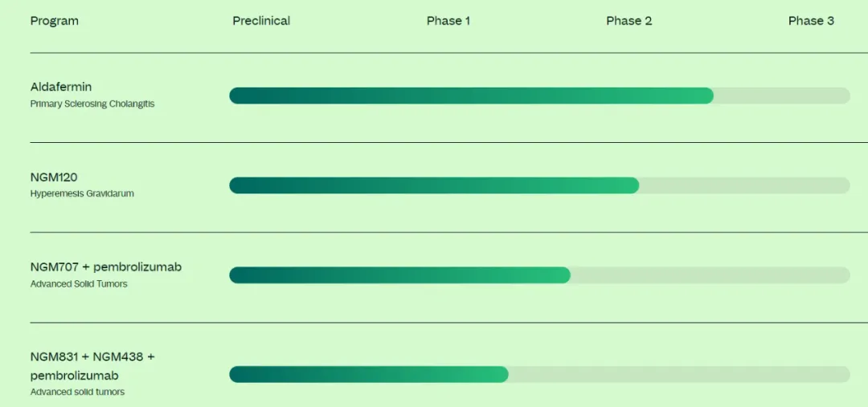This screenshot has width=868, height=407.
Task: Click the filled NGM707 progress bar
Action: click(399, 275)
